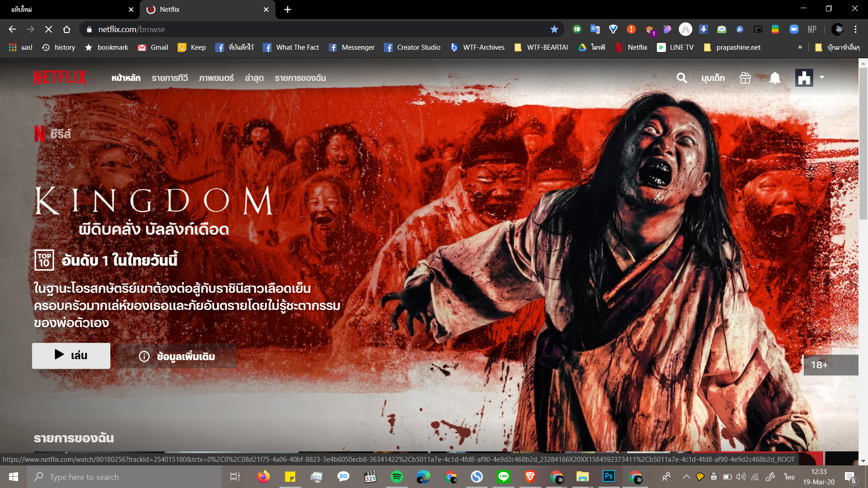Open the Messenger bookmark

point(351,47)
